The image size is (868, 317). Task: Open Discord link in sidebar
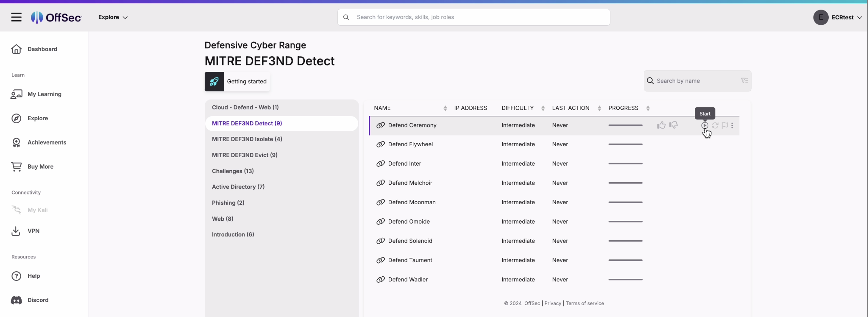38,300
